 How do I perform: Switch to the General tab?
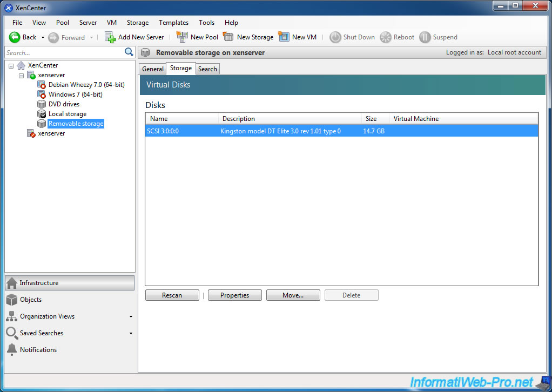[153, 69]
